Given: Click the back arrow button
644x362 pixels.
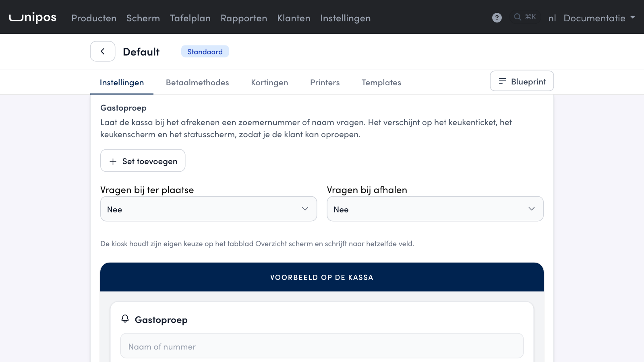Looking at the screenshot, I should [103, 51].
